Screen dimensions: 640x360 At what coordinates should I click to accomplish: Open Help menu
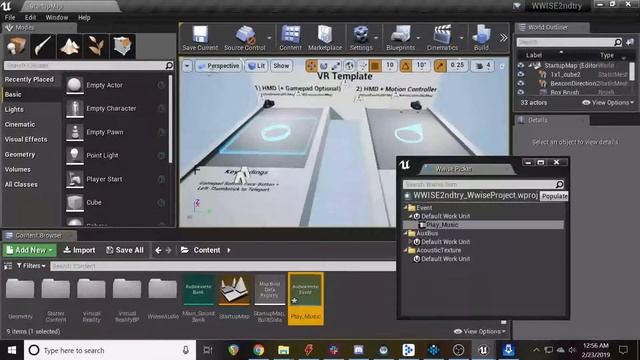pyautogui.click(x=84, y=18)
